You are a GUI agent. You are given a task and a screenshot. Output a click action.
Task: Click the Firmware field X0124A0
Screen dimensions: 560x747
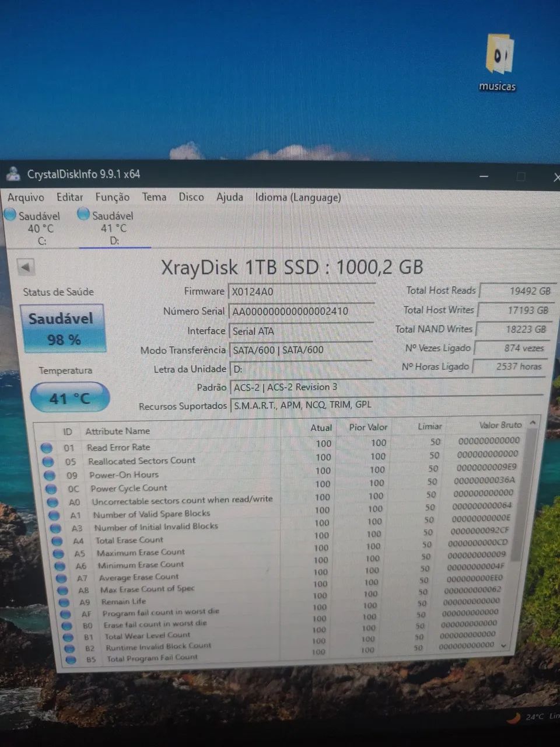(x=301, y=292)
